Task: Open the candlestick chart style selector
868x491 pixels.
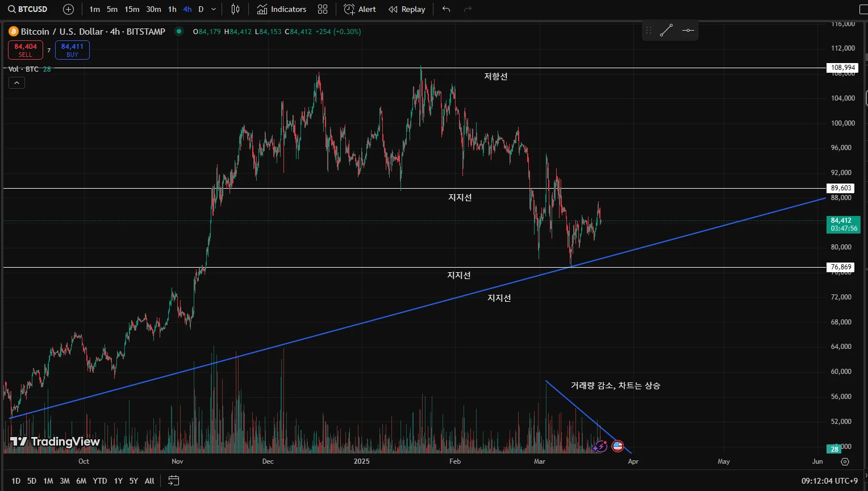Action: pyautogui.click(x=235, y=9)
